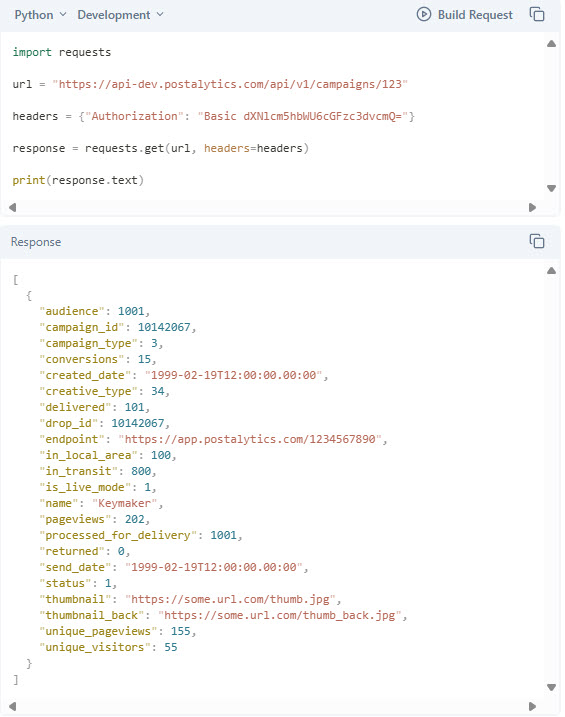Click the "pageviews": 202 line
The height and width of the screenshot is (717, 565).
(x=95, y=519)
